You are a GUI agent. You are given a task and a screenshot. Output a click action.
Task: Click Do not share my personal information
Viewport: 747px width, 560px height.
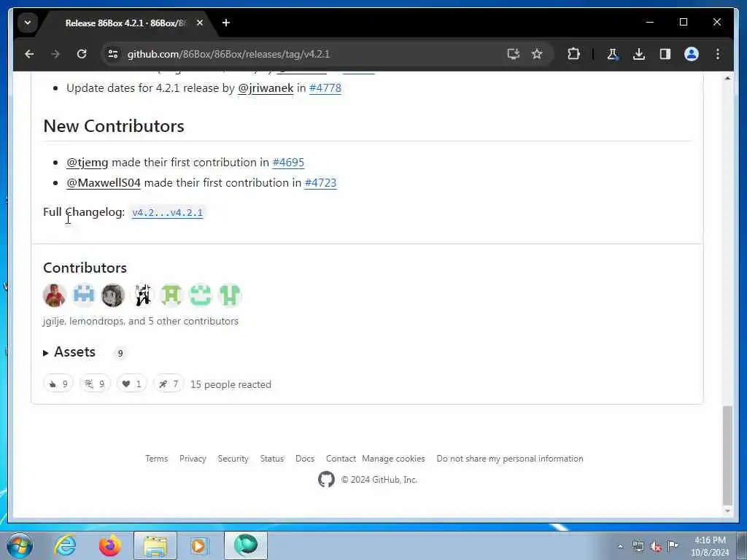510,459
